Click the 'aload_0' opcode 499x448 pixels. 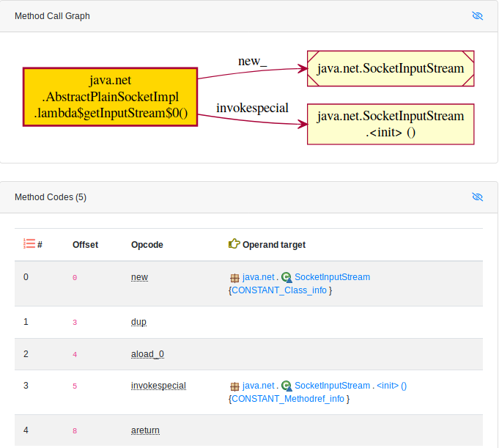coord(148,354)
